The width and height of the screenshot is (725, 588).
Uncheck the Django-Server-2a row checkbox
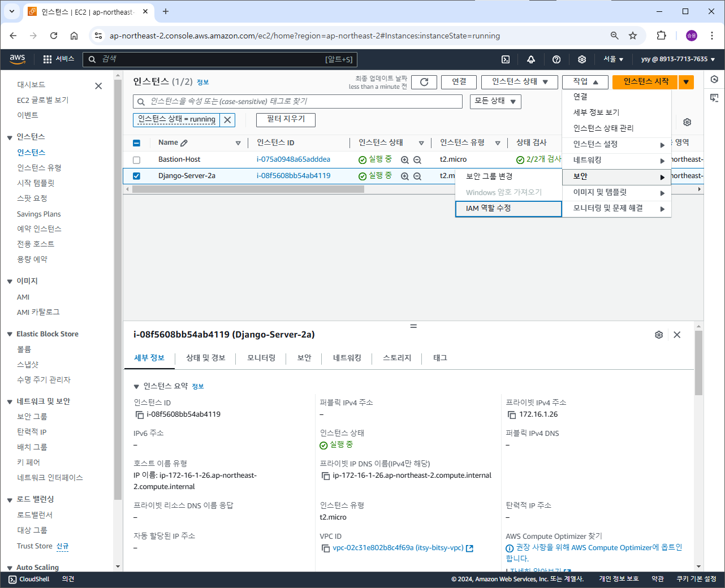(136, 176)
